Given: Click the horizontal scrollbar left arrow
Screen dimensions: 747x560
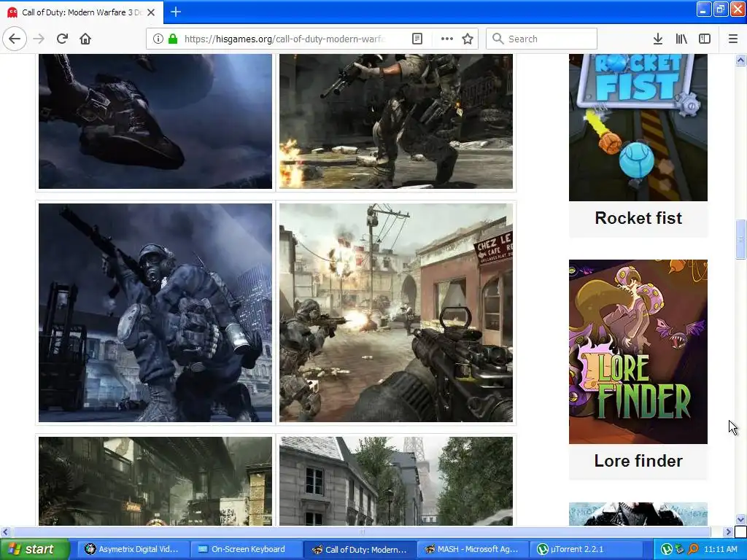Looking at the screenshot, I should pyautogui.click(x=5, y=532).
